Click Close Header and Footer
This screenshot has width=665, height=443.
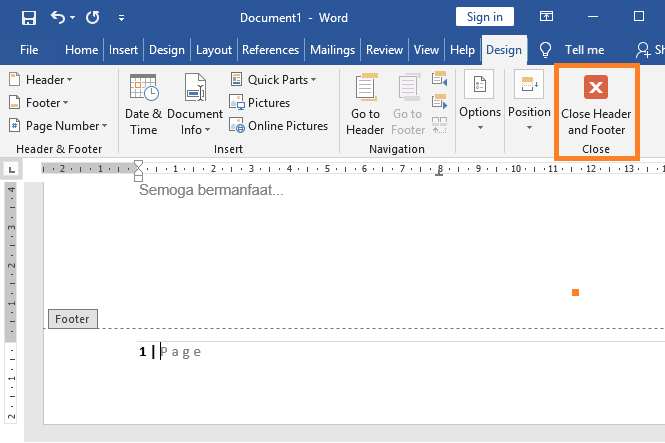[x=596, y=106]
